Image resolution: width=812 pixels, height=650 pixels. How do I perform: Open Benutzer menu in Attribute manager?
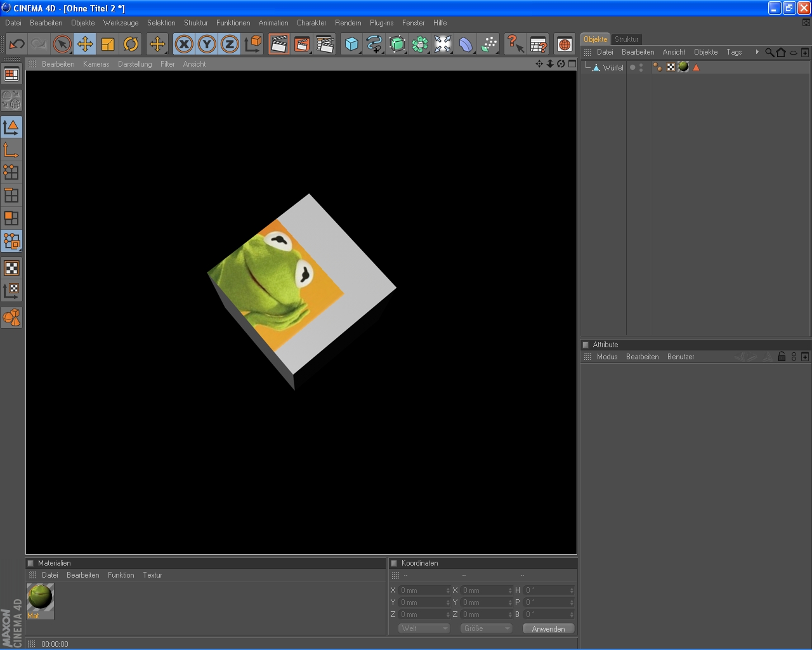pyautogui.click(x=681, y=357)
